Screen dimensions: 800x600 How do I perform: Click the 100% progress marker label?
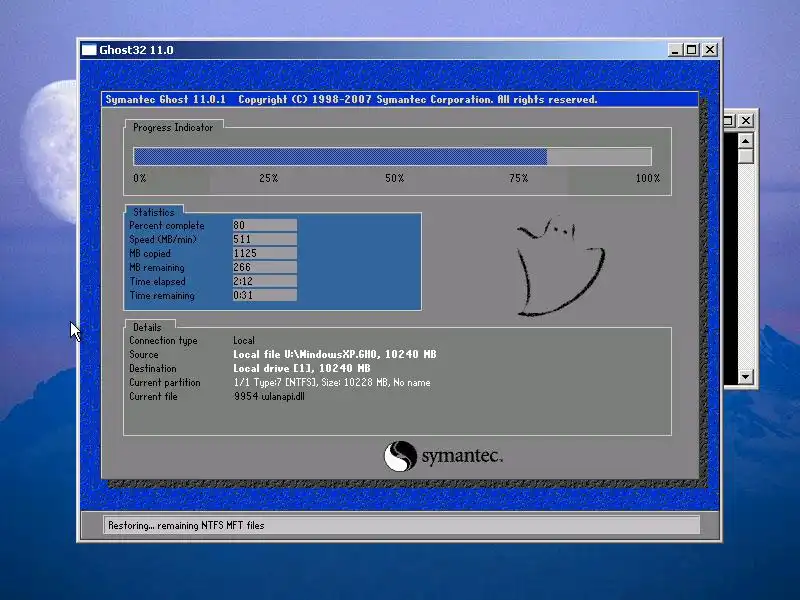click(647, 178)
